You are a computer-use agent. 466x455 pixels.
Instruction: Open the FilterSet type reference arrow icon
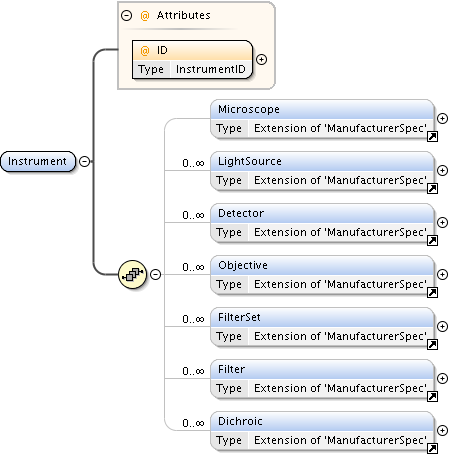(x=432, y=344)
